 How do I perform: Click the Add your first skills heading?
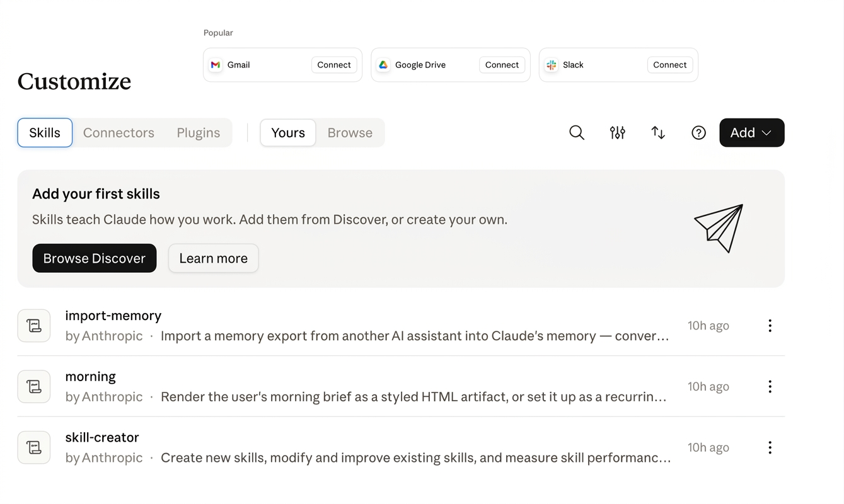tap(96, 194)
